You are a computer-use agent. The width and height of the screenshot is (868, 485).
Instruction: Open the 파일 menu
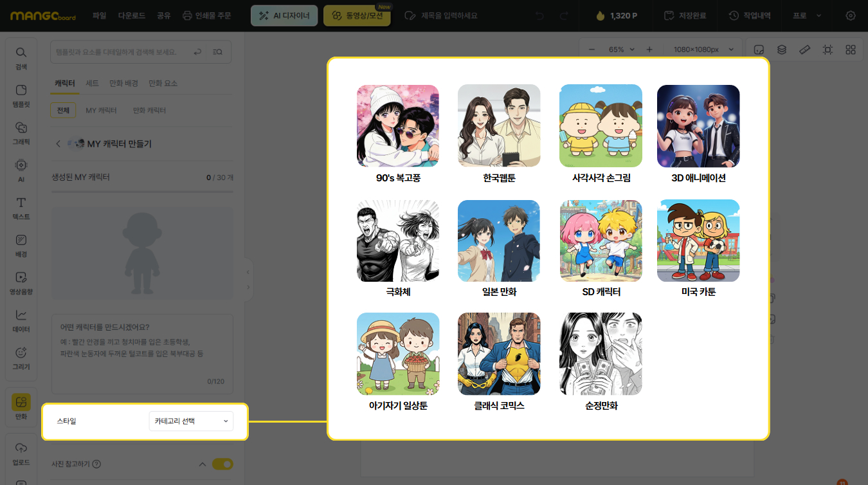100,15
